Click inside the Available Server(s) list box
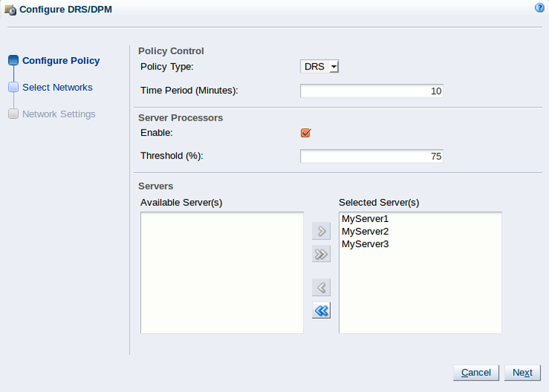This screenshot has height=392, width=549. (x=222, y=272)
